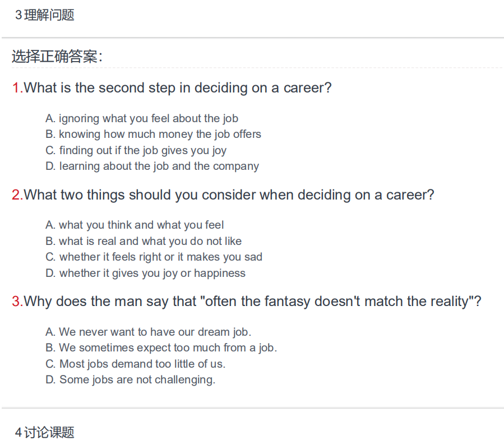Viewport: 504px width, 440px height.
Task: Open the section header 3 理解问题
Action: [x=45, y=15]
